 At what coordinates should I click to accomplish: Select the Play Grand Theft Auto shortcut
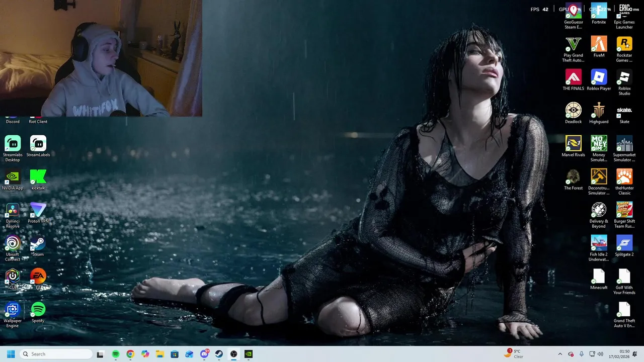click(574, 49)
